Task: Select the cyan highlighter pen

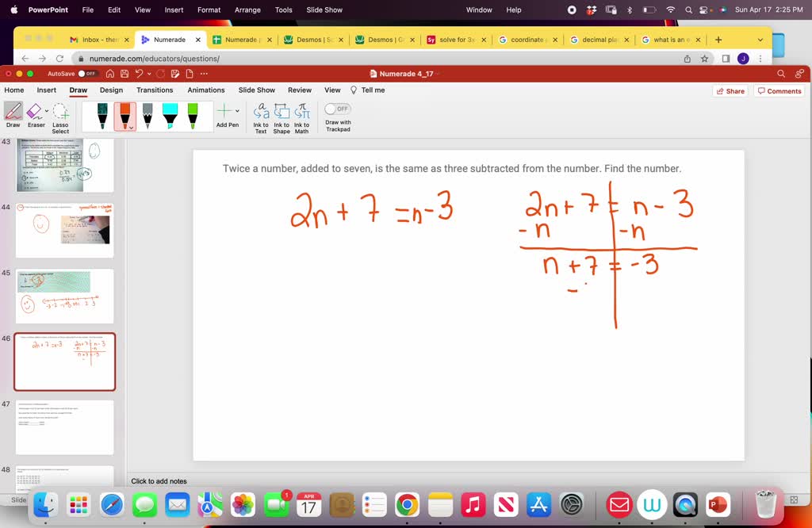Action: (169, 113)
